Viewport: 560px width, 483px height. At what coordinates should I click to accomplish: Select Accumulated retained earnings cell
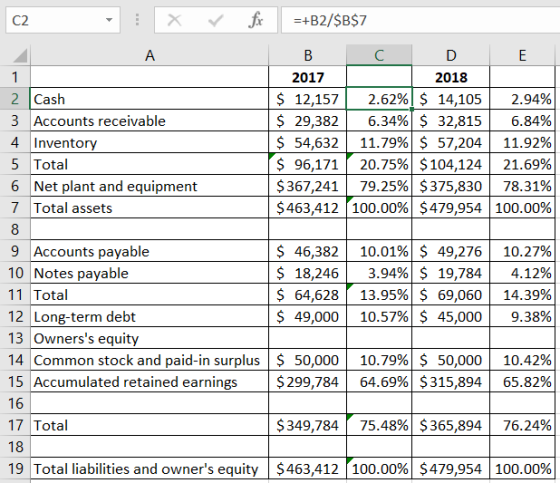[149, 382]
